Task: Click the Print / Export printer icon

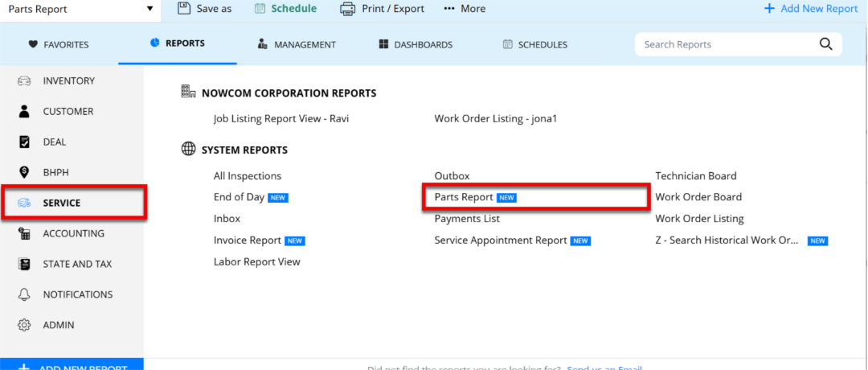Action: click(x=347, y=9)
